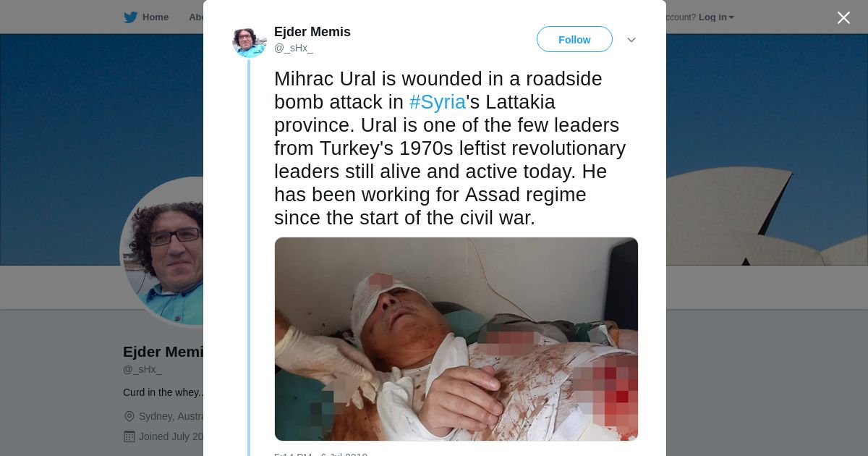Open the wounded man photo in tweet

pos(456,339)
